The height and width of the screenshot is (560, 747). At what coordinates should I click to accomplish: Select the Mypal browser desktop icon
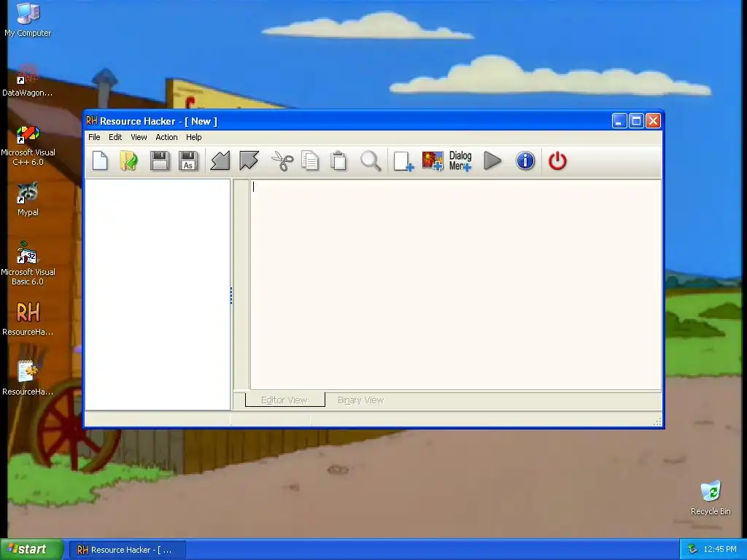(x=28, y=200)
